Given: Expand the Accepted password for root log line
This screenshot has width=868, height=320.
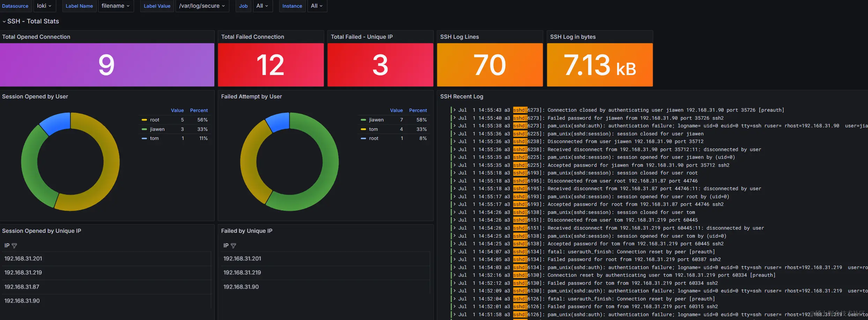Looking at the screenshot, I should 454,204.
